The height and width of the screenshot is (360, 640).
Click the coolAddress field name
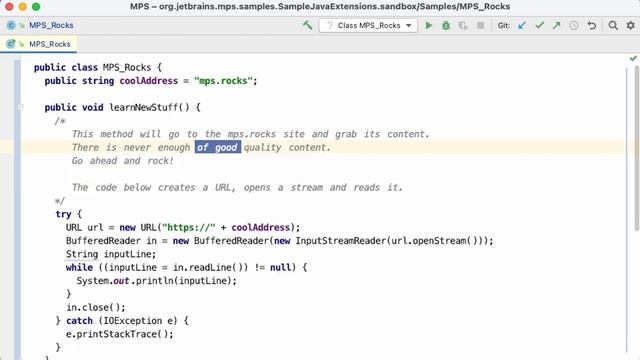click(x=149, y=81)
